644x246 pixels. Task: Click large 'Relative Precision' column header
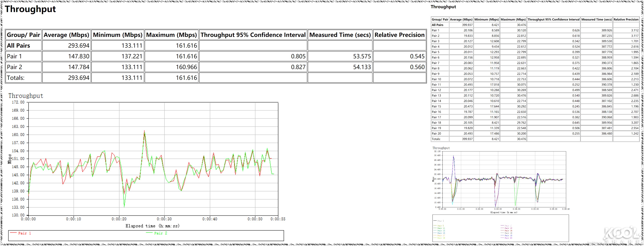point(399,35)
